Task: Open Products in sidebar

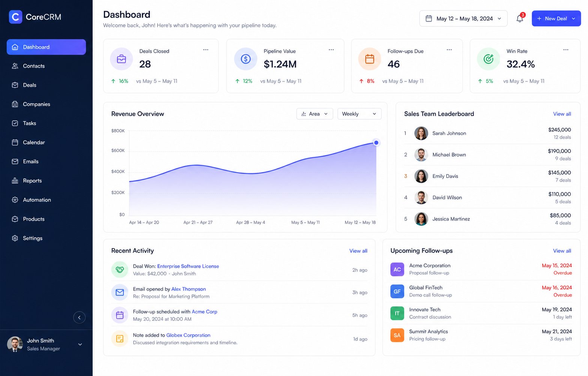Action: click(x=46, y=219)
